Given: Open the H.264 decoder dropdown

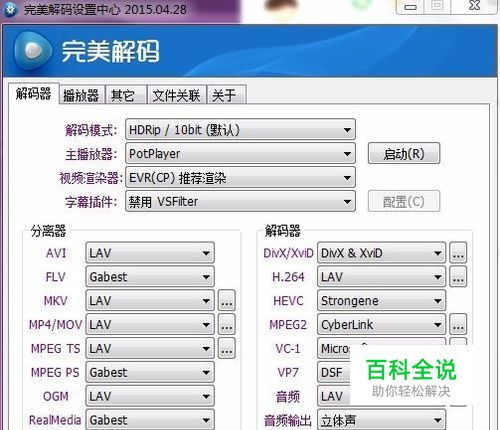Looking at the screenshot, I should click(x=381, y=277).
